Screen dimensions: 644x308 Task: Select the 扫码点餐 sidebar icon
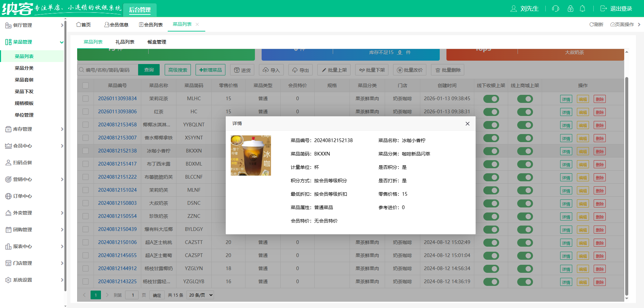[x=8, y=163]
